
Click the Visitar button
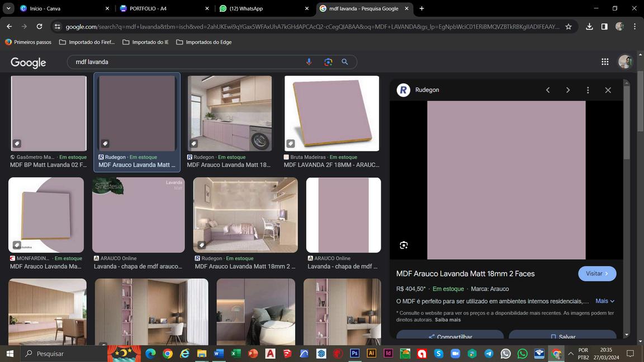(x=597, y=274)
